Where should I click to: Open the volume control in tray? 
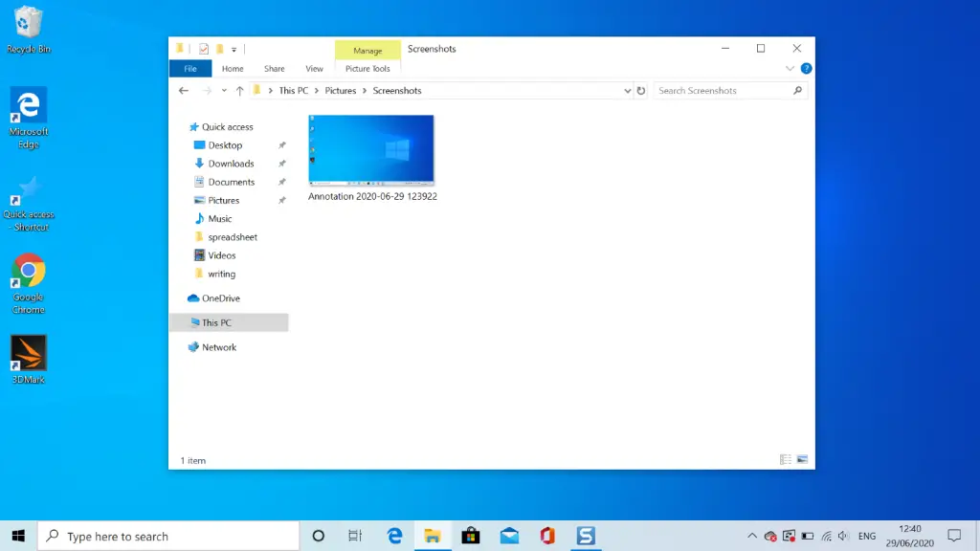[x=843, y=536]
